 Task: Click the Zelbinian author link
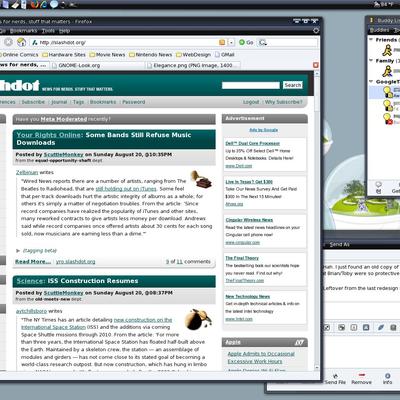(x=27, y=172)
